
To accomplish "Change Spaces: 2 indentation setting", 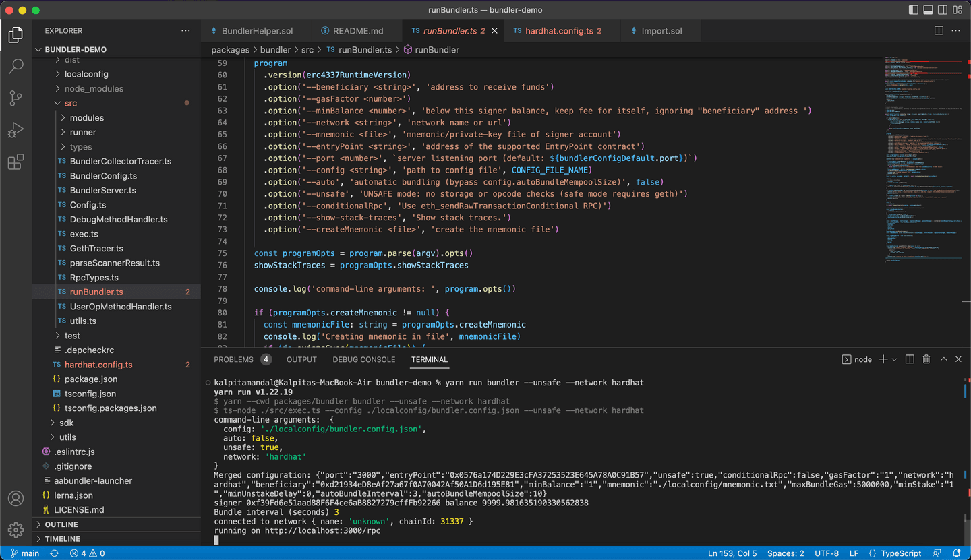I will tap(786, 553).
